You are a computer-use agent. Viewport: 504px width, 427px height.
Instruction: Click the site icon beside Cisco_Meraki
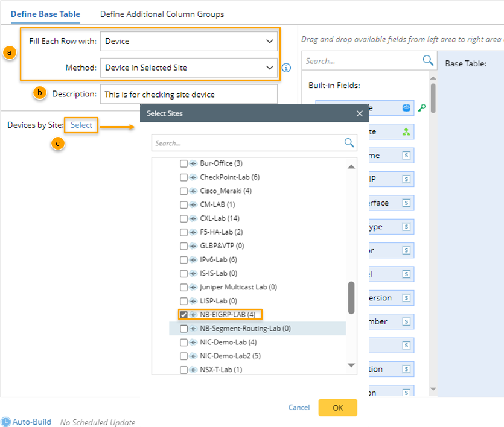[x=193, y=191]
